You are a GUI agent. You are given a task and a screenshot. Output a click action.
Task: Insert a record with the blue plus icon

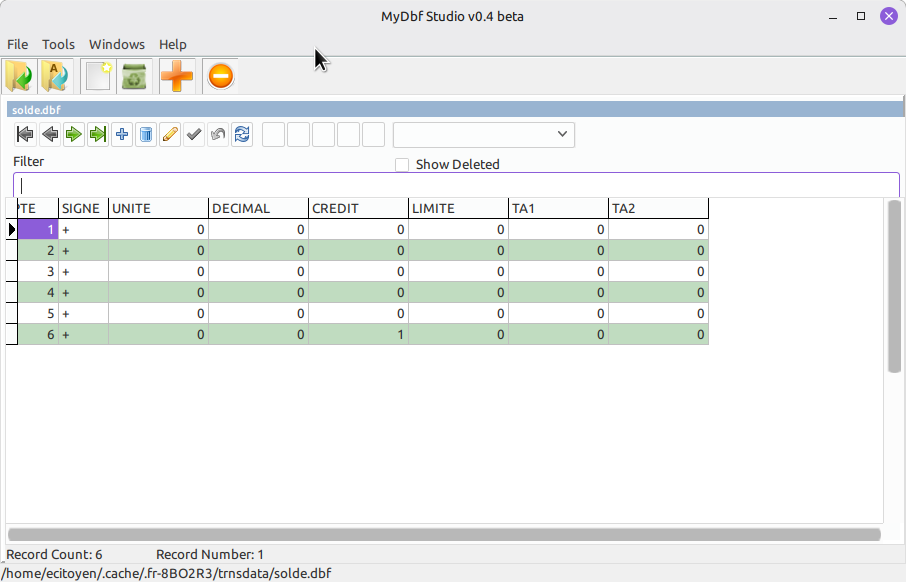point(122,135)
